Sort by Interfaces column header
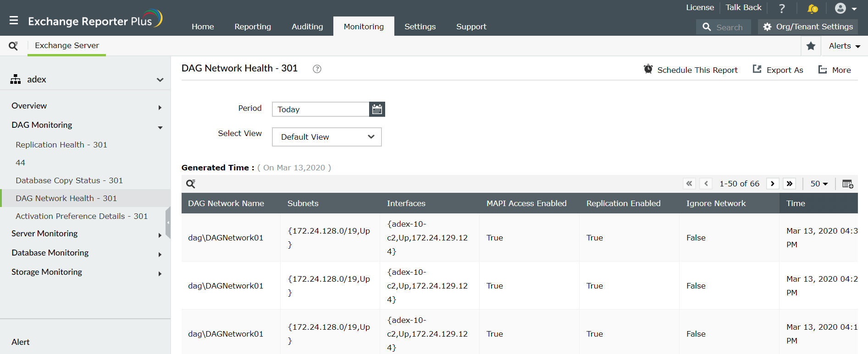Viewport: 868px width, 354px height. coord(406,203)
